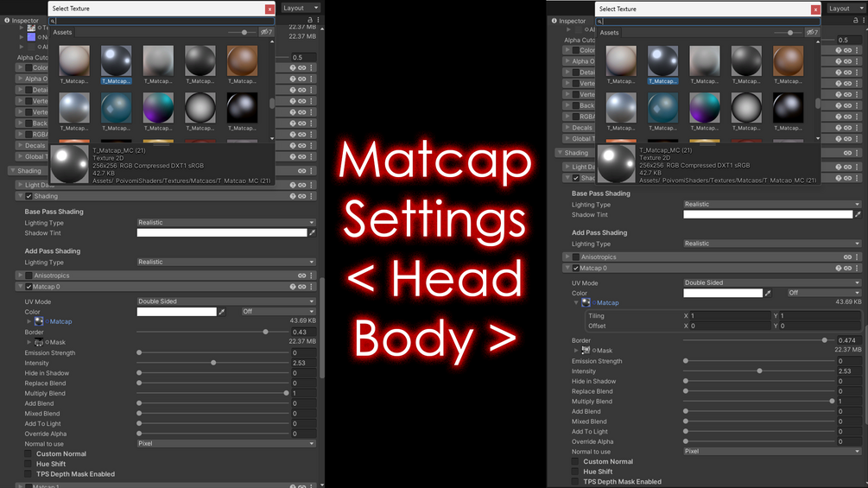Image resolution: width=868 pixels, height=488 pixels.
Task: Close left Select Texture window
Action: click(x=269, y=9)
